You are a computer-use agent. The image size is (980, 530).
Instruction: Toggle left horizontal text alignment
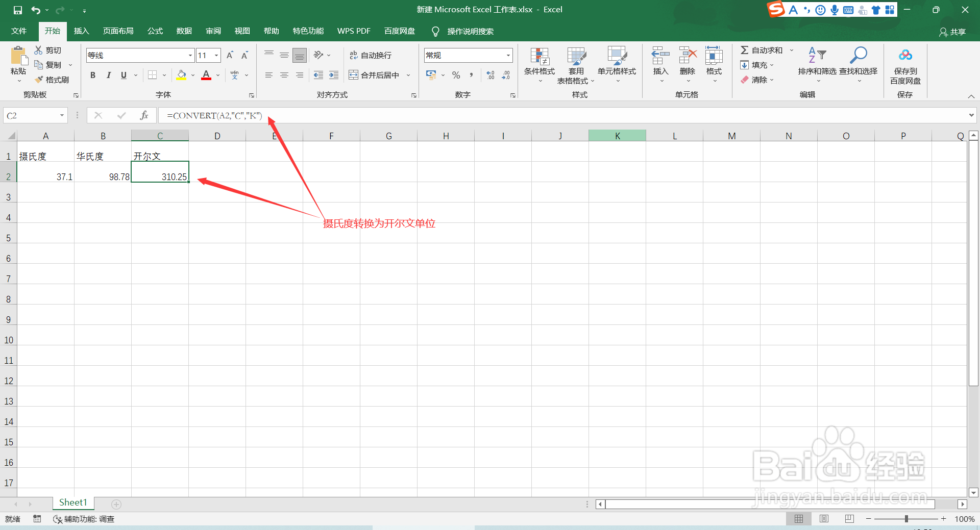click(269, 75)
